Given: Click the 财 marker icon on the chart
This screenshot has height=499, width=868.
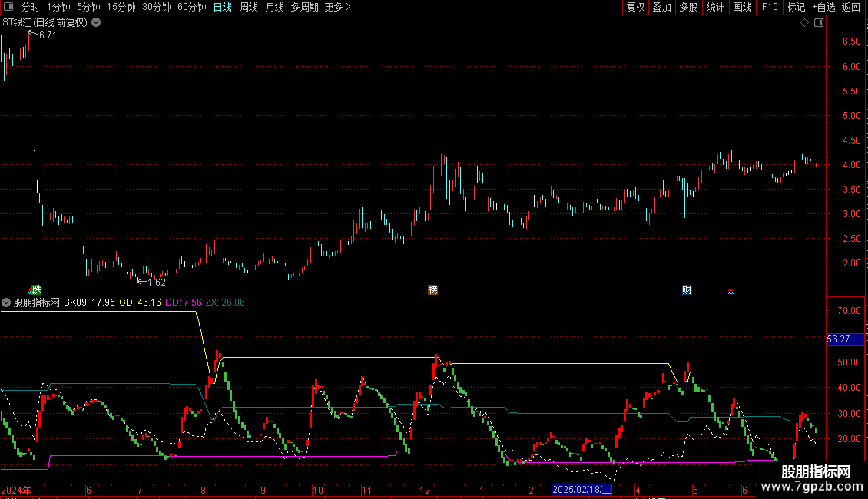Looking at the screenshot, I should point(687,290).
